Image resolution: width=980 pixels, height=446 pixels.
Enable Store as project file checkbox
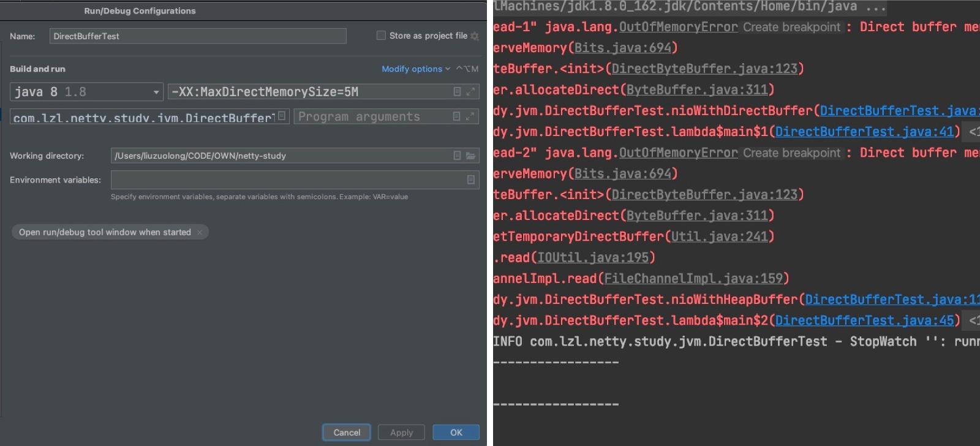tap(381, 36)
